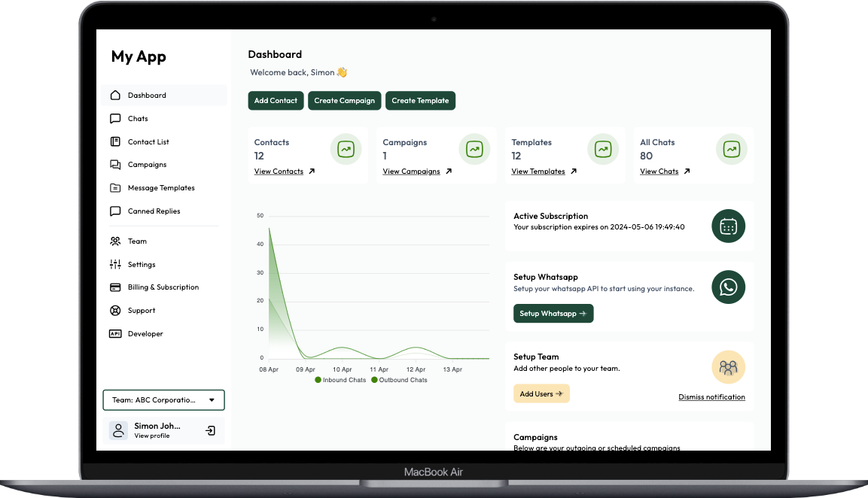
Task: Click the WhatsApp logo icon
Action: (728, 287)
